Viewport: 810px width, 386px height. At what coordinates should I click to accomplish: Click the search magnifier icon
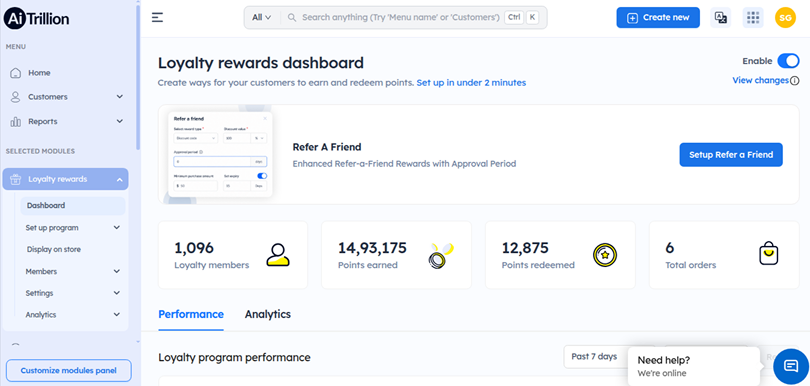(292, 18)
